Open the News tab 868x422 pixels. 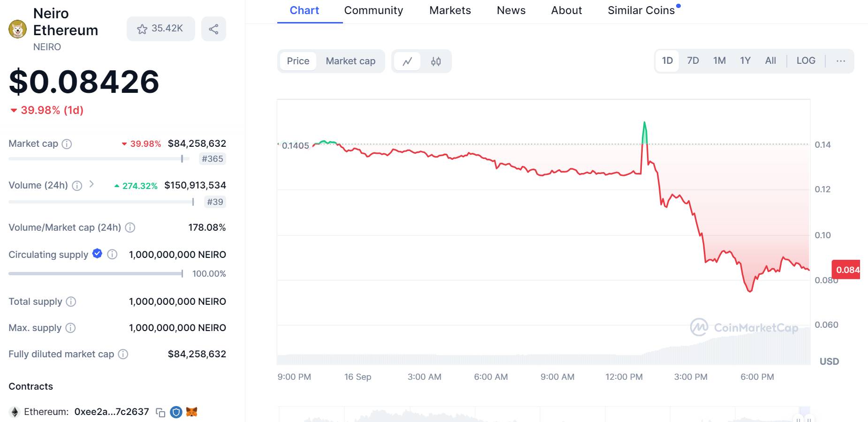511,11
